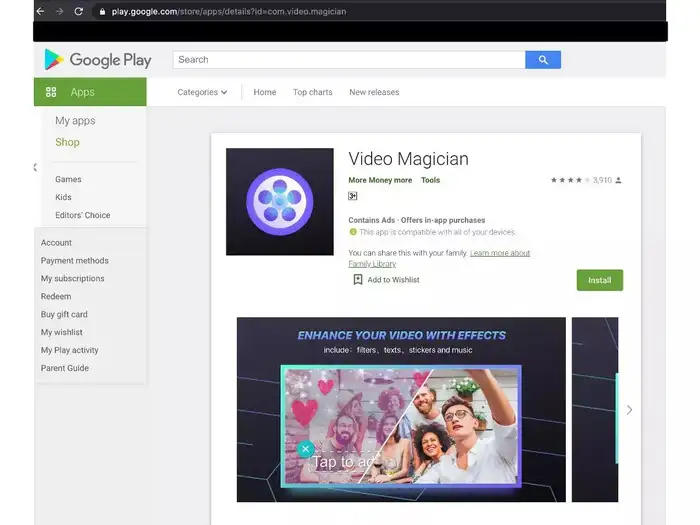Open the Top charts tab
700x525 pixels.
(x=312, y=92)
